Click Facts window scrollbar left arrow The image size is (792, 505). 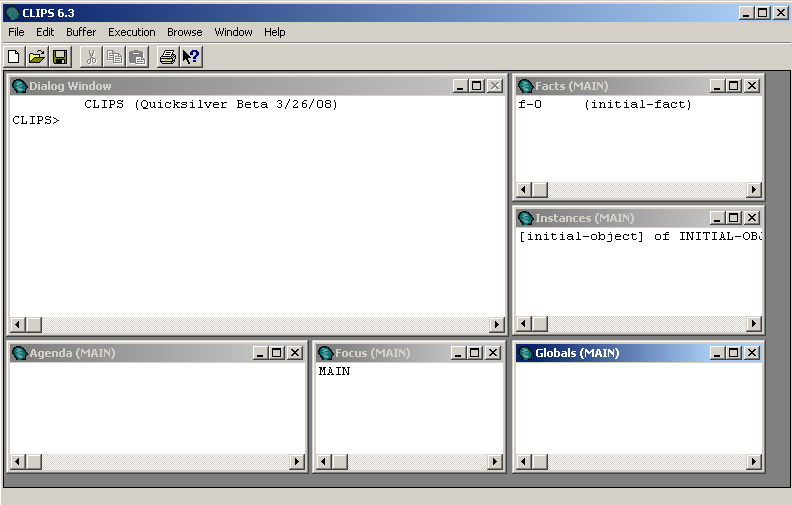coord(524,189)
